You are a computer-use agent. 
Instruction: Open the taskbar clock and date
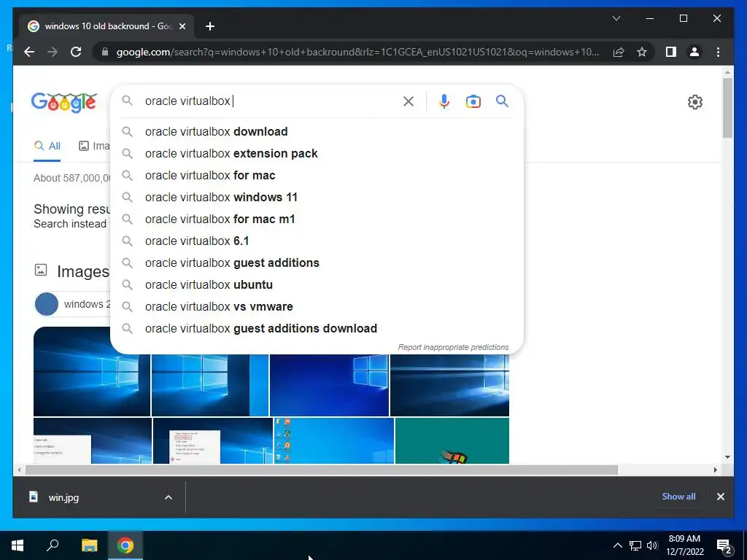[x=684, y=545]
